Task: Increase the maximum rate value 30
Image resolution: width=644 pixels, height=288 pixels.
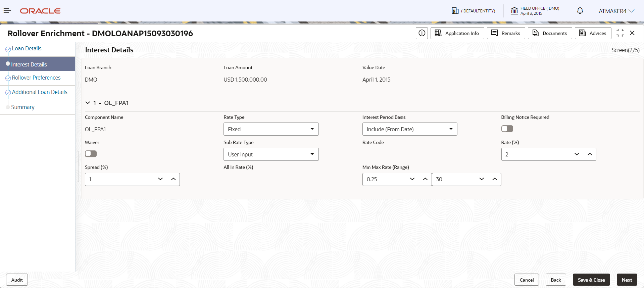Action: [x=495, y=179]
